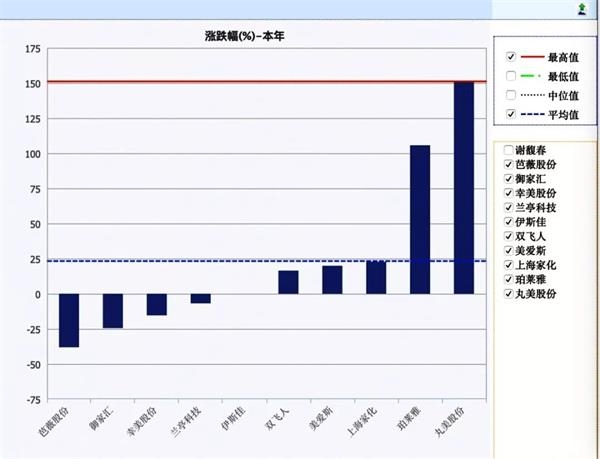
Task: Select the 丸美股份 bar in the chart
Action: (464, 188)
